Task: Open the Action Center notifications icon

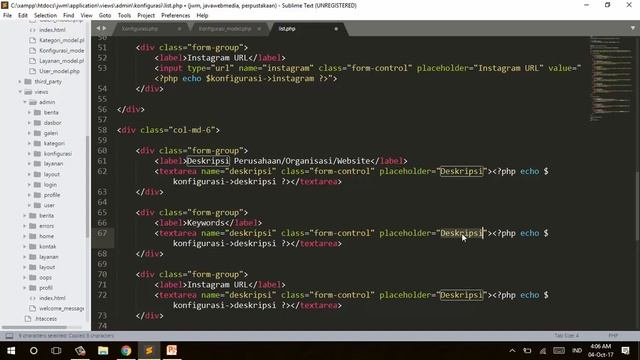Action: (625, 351)
